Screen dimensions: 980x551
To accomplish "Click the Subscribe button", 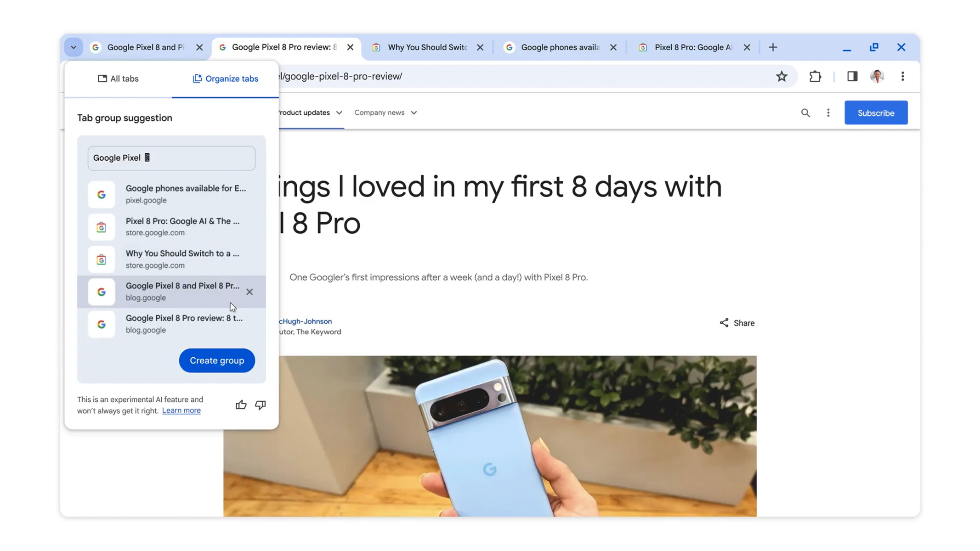I will click(x=876, y=112).
